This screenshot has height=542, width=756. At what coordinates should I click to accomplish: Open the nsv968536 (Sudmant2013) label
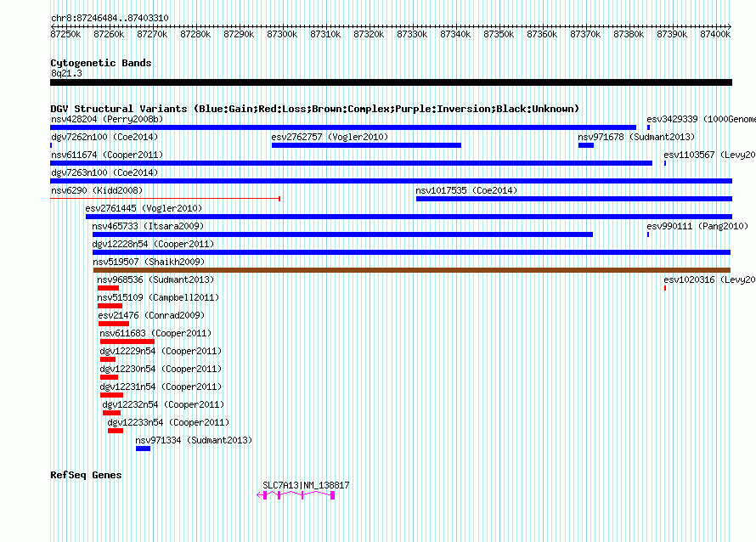tap(155, 279)
